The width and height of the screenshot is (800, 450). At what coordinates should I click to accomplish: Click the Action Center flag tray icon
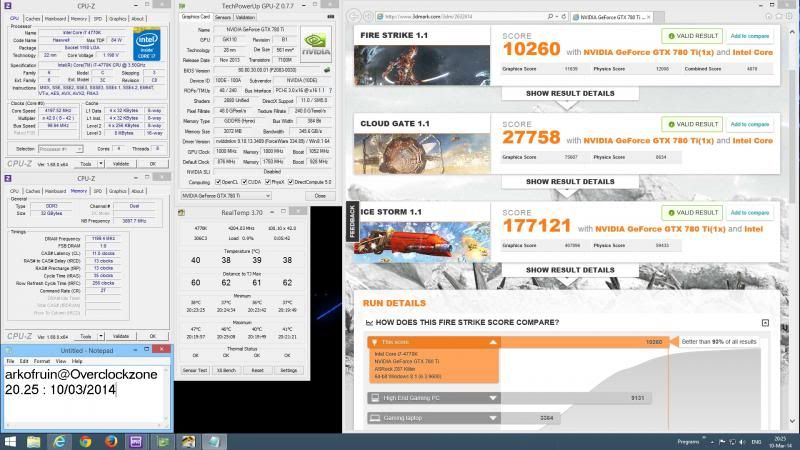point(722,442)
